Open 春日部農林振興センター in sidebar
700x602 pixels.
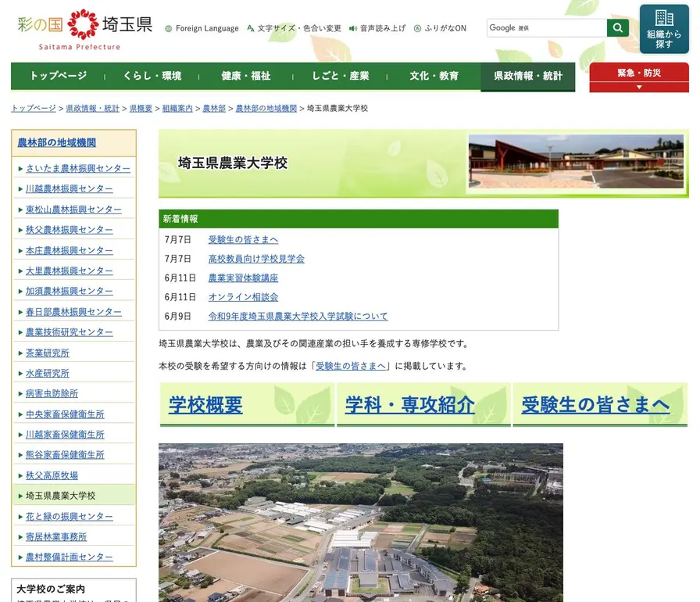[73, 312]
